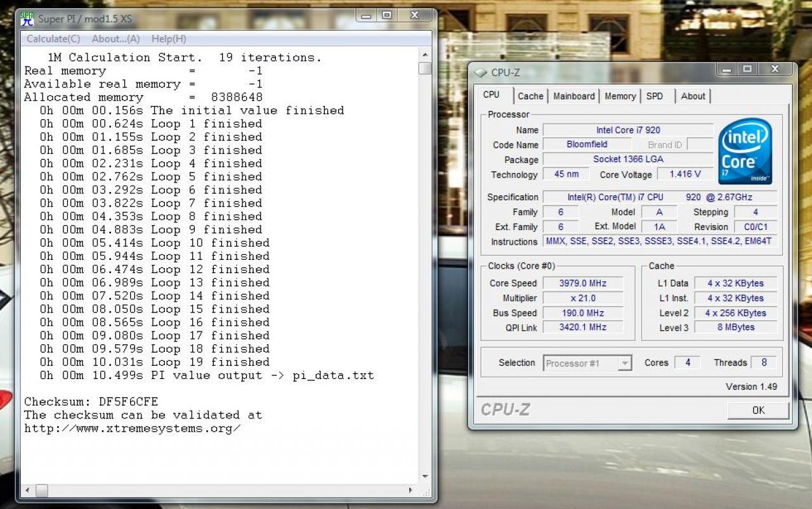Click the Ext. Model value '1A'
The height and width of the screenshot is (509, 812).
(659, 227)
